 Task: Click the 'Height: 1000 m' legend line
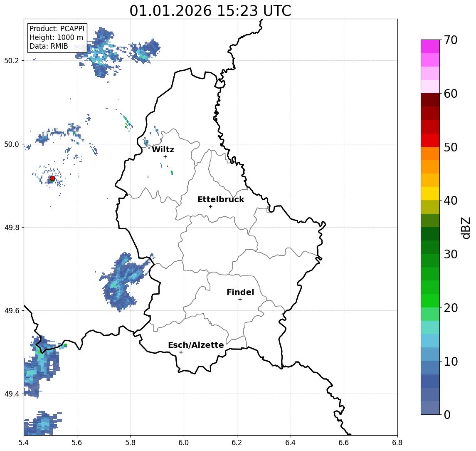(x=56, y=37)
